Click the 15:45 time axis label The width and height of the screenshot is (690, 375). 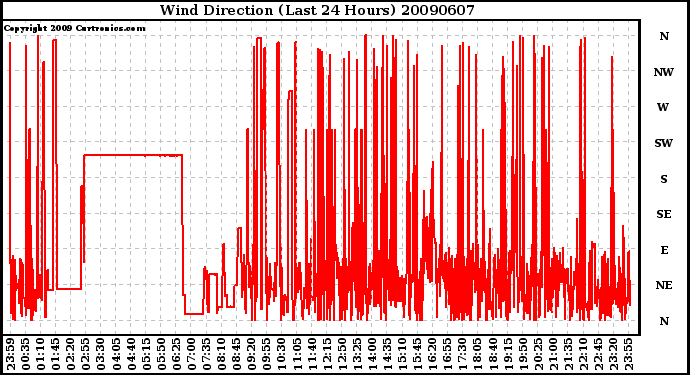[417, 354]
